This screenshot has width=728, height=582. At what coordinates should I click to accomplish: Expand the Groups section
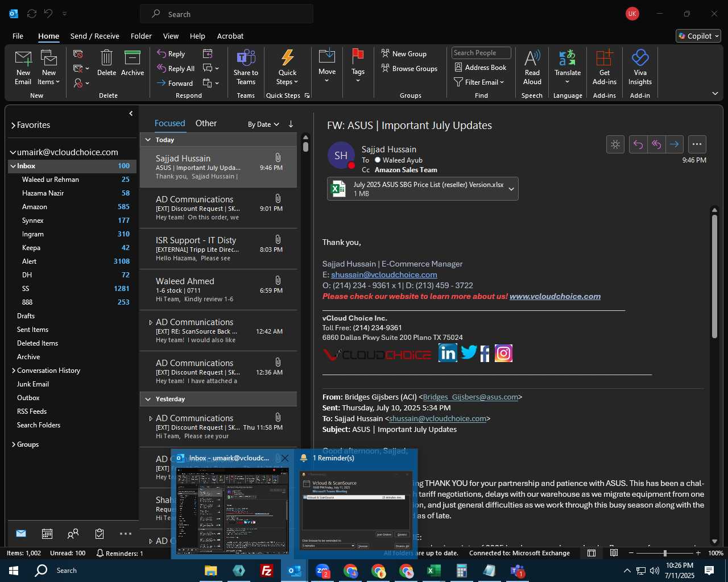click(13, 444)
